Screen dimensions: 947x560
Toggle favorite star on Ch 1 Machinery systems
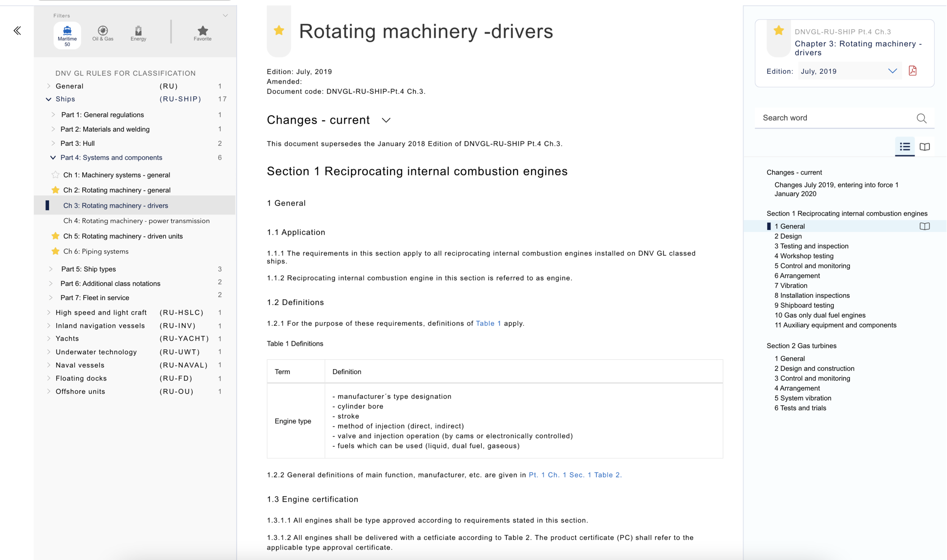[x=55, y=175]
